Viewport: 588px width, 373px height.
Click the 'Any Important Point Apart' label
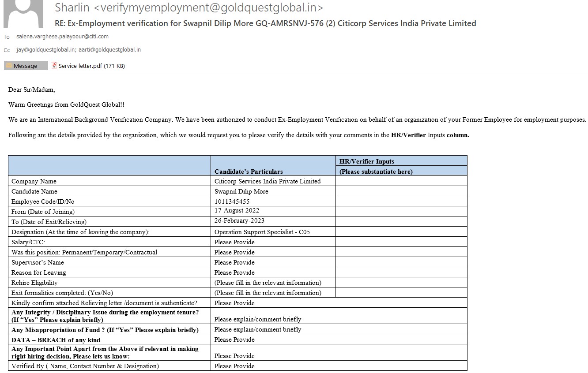pos(105,352)
